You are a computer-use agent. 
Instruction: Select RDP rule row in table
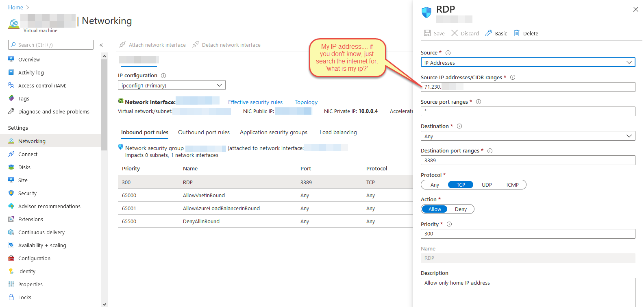click(265, 182)
